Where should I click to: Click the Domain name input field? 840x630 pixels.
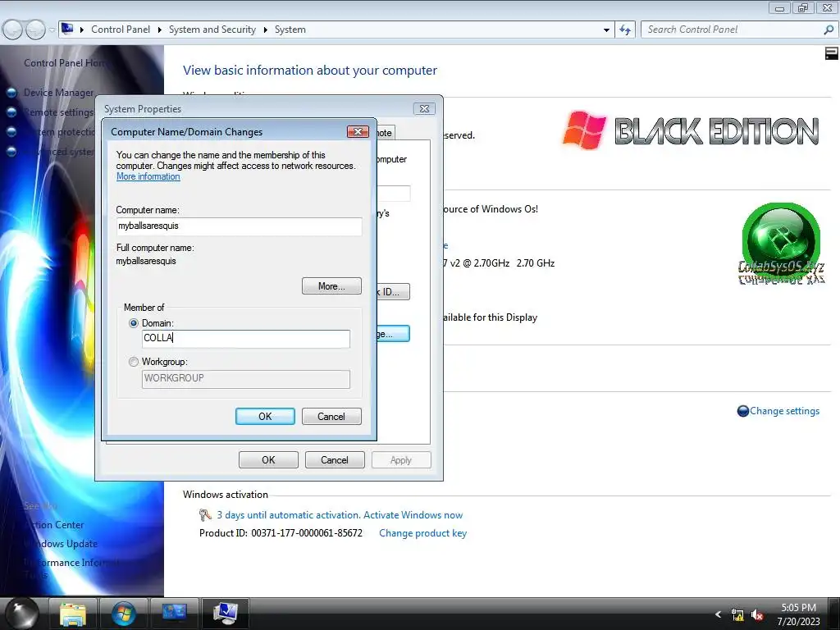[246, 339]
